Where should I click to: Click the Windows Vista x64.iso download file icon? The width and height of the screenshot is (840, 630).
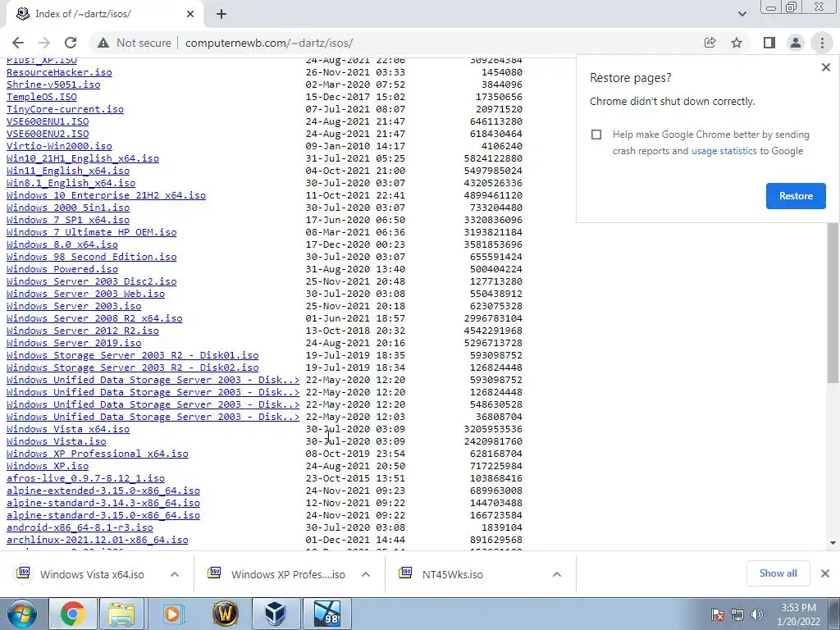pos(23,573)
